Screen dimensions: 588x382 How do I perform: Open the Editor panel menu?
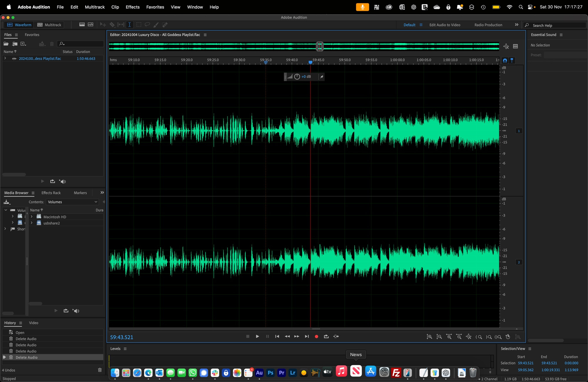205,35
